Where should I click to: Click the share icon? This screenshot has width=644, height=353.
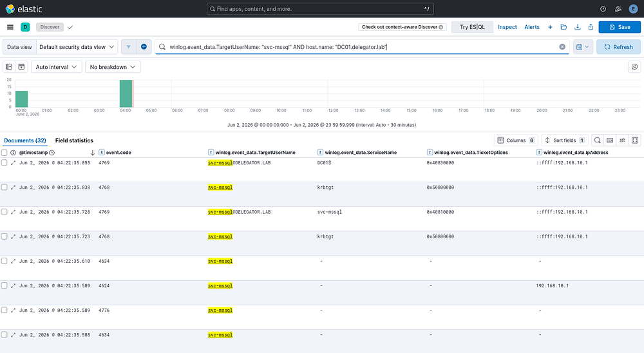point(591,27)
